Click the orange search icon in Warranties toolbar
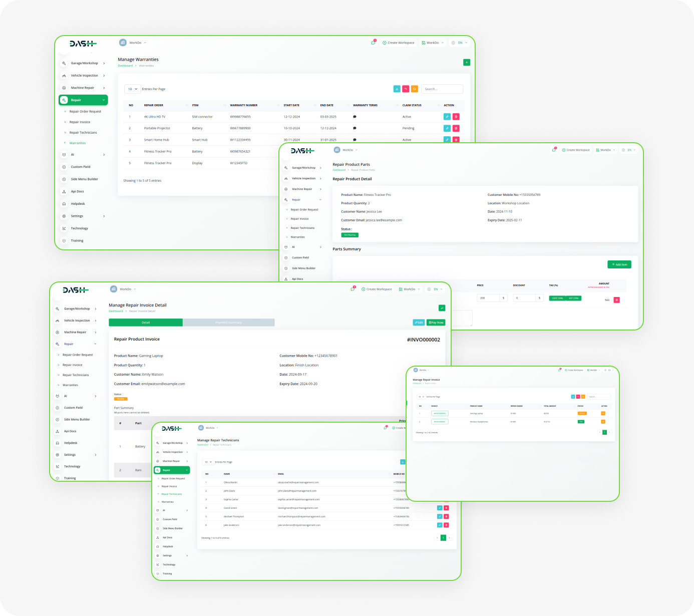 click(415, 89)
